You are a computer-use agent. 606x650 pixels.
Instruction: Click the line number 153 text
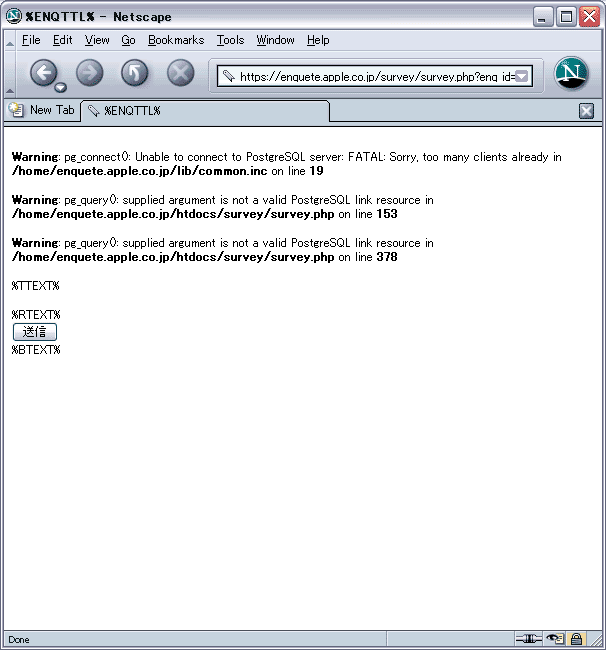pos(387,214)
